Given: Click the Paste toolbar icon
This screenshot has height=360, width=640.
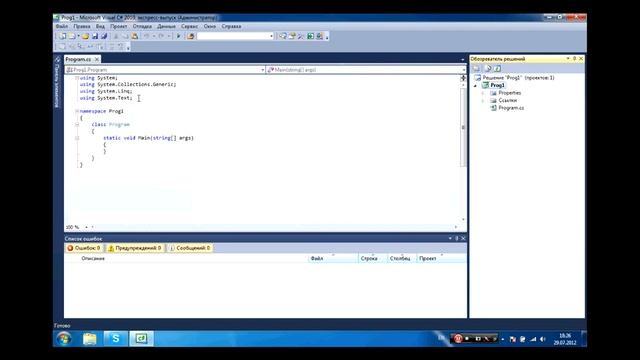Looking at the screenshot, I should 135,36.
